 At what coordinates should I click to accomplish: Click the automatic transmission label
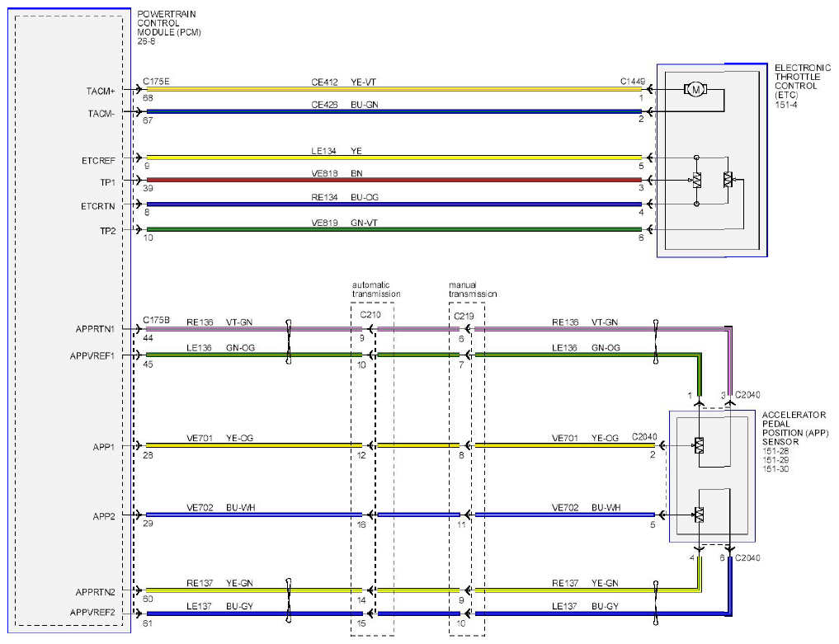coord(376,289)
